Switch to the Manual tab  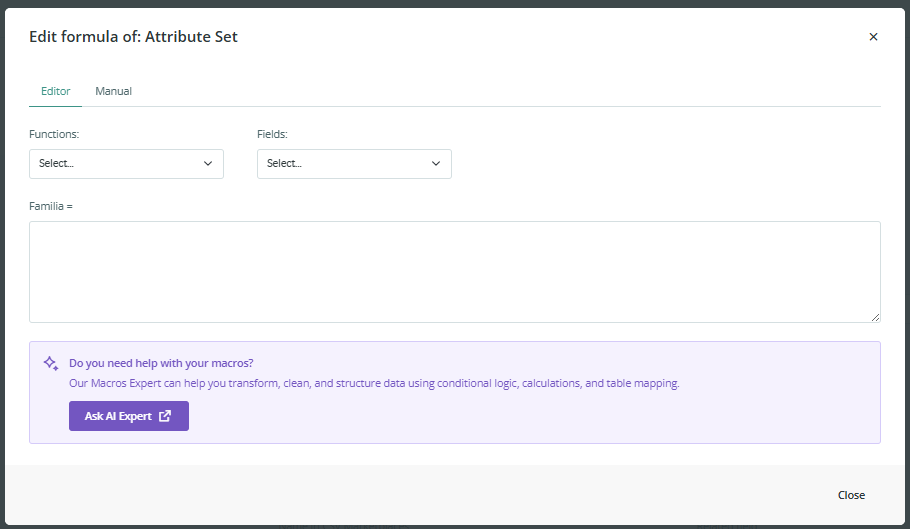pos(113,91)
